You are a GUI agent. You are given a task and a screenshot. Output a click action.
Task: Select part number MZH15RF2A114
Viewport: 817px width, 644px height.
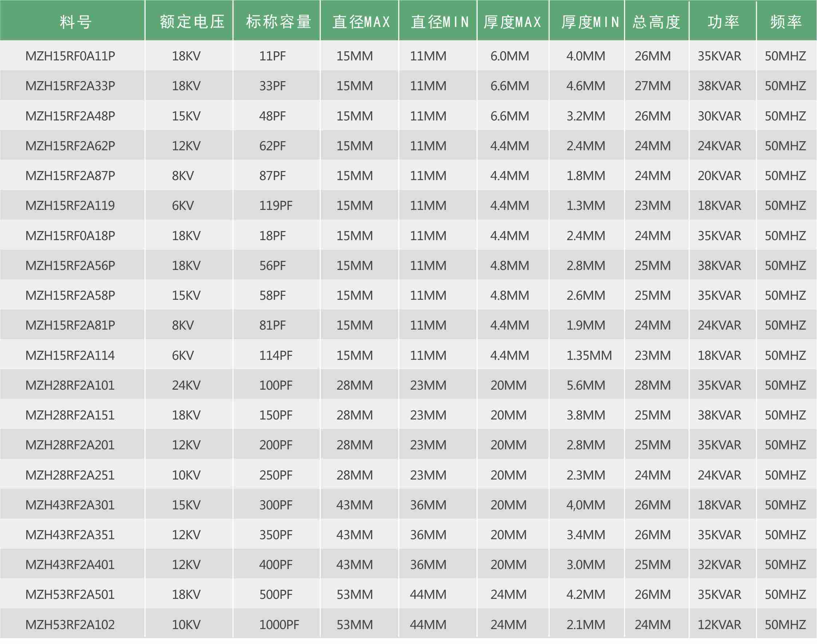(70, 355)
